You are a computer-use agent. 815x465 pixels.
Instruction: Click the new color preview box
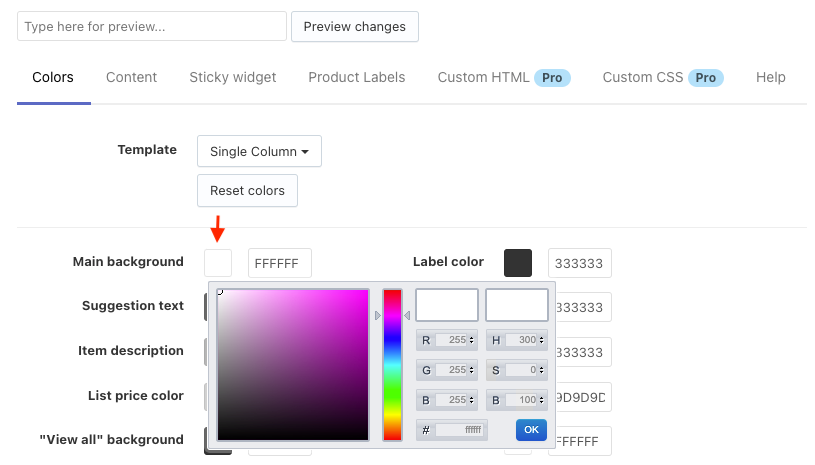tap(447, 305)
